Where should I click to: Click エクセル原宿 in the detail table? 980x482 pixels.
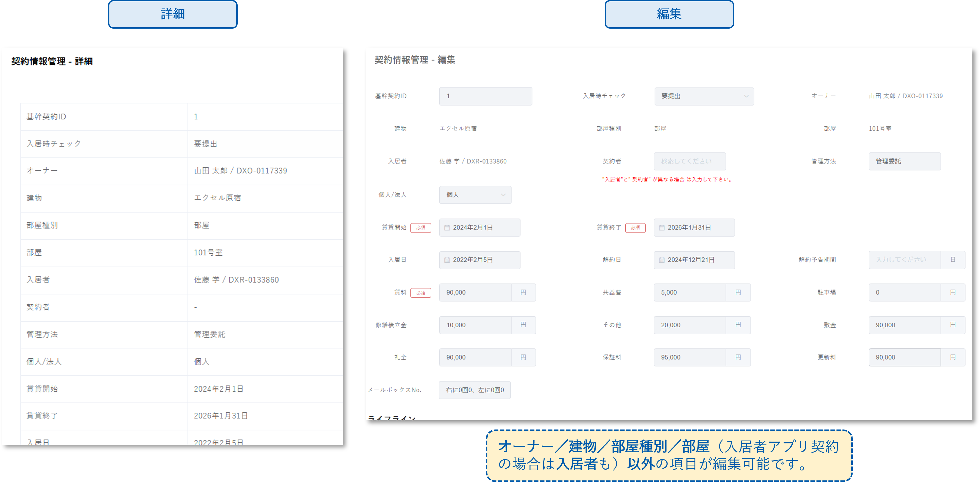[217, 198]
